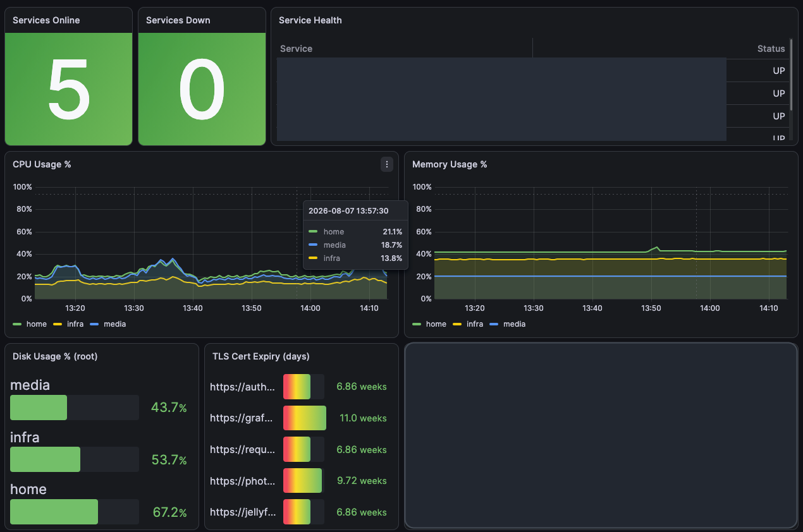
Task: Click the tooltip timestamp 2026-08-07 13:57:30
Action: (348, 211)
